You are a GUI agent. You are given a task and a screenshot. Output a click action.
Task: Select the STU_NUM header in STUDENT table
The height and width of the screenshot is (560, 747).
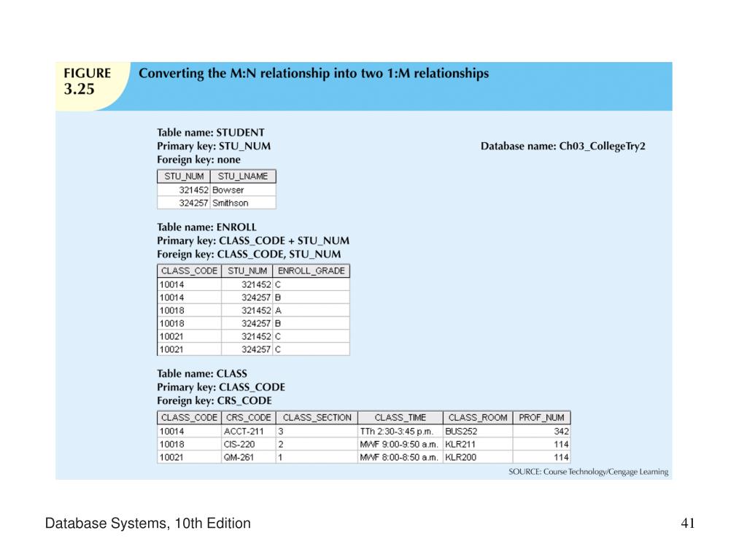tap(184, 176)
